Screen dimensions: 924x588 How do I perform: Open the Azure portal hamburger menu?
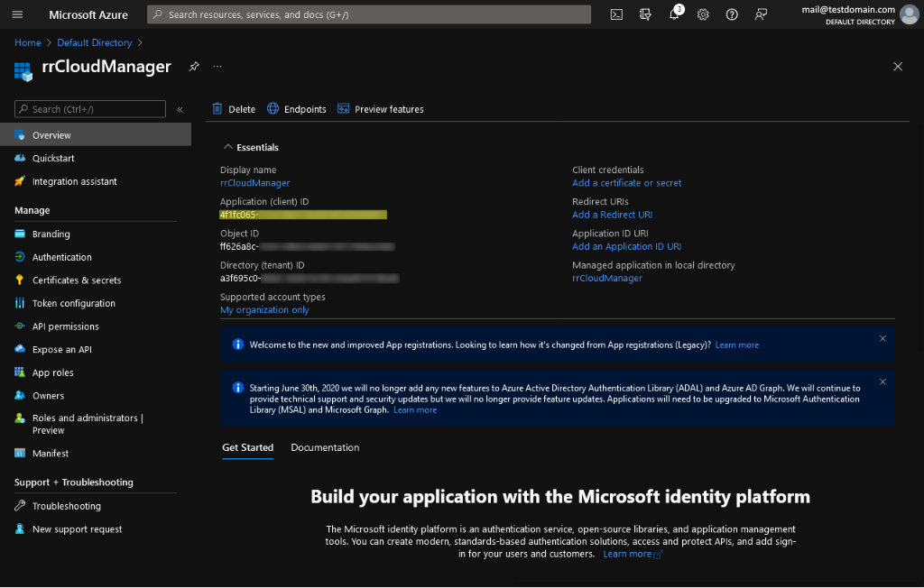pyautogui.click(x=17, y=14)
